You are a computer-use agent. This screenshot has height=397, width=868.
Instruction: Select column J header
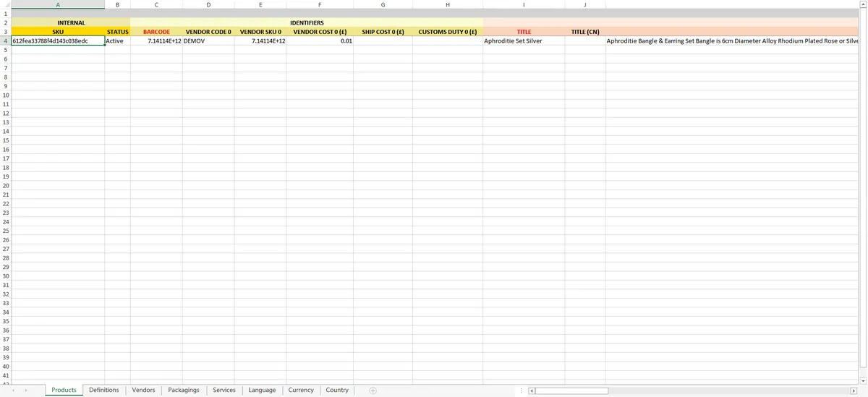click(585, 4)
